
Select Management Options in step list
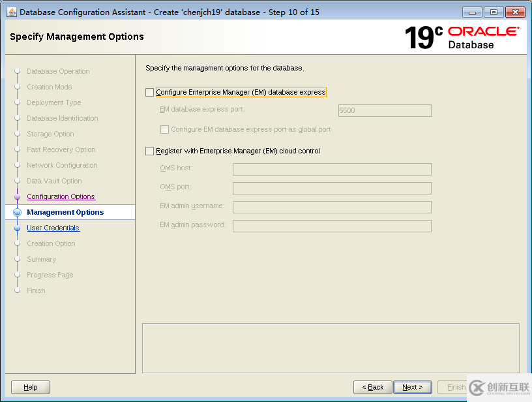pyautogui.click(x=65, y=212)
